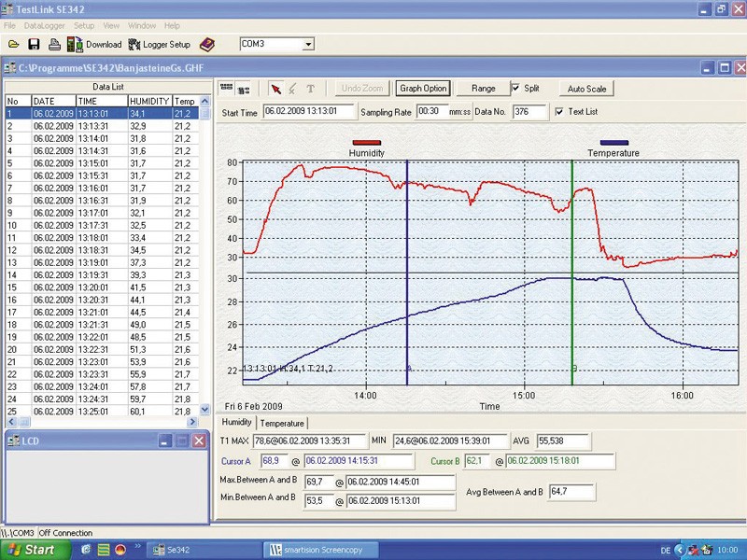Click the Data List scroll right arrow
747x560 pixels.
[192, 422]
